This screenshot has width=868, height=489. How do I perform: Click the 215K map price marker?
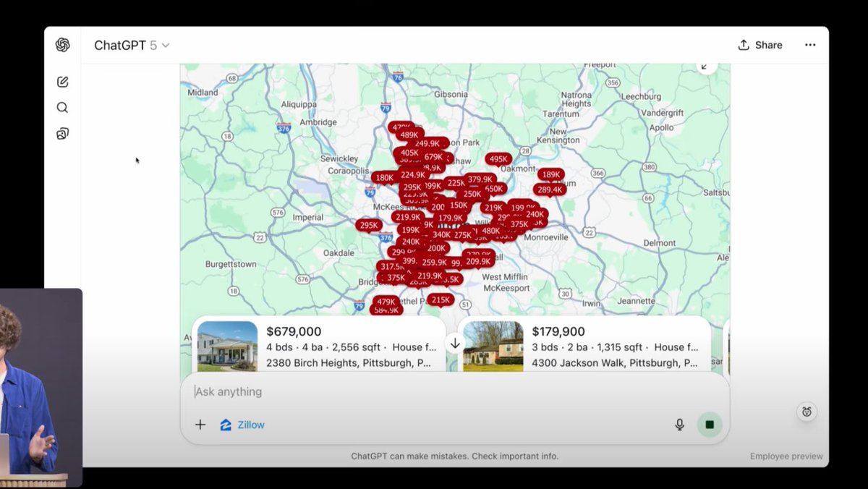(x=441, y=299)
